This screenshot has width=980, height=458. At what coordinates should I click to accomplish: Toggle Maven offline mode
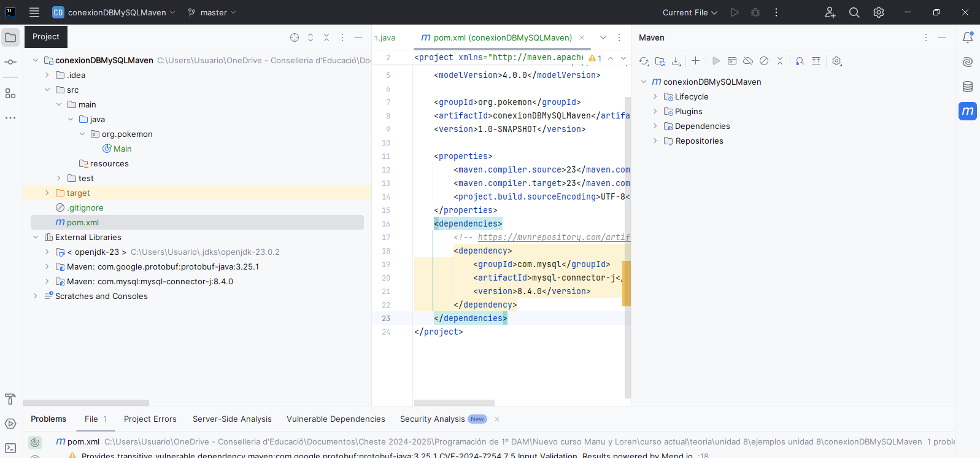click(x=748, y=61)
